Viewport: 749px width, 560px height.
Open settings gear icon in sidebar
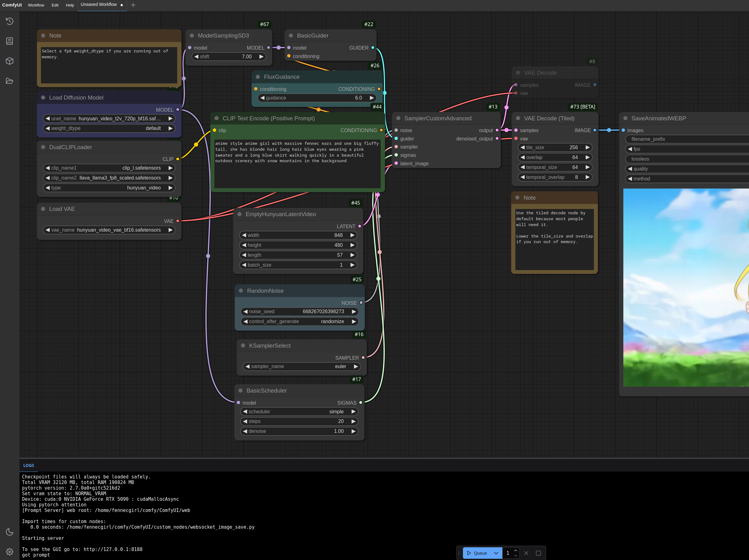tap(10, 552)
